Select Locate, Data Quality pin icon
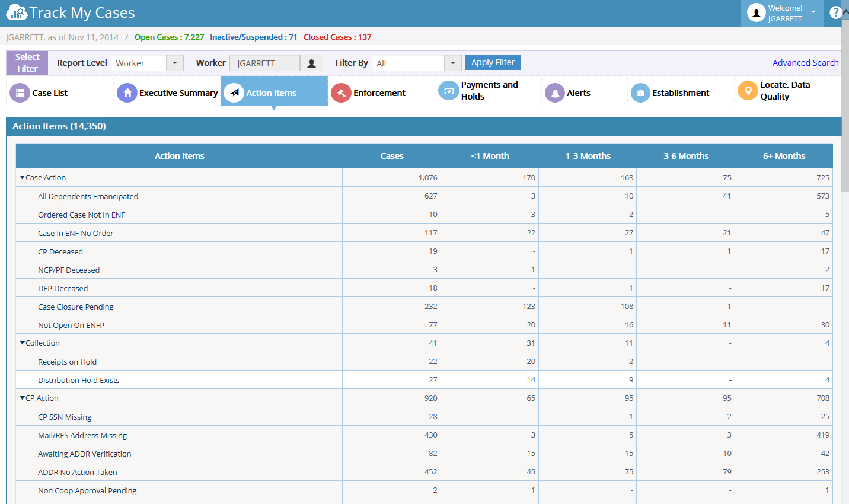 748,91
